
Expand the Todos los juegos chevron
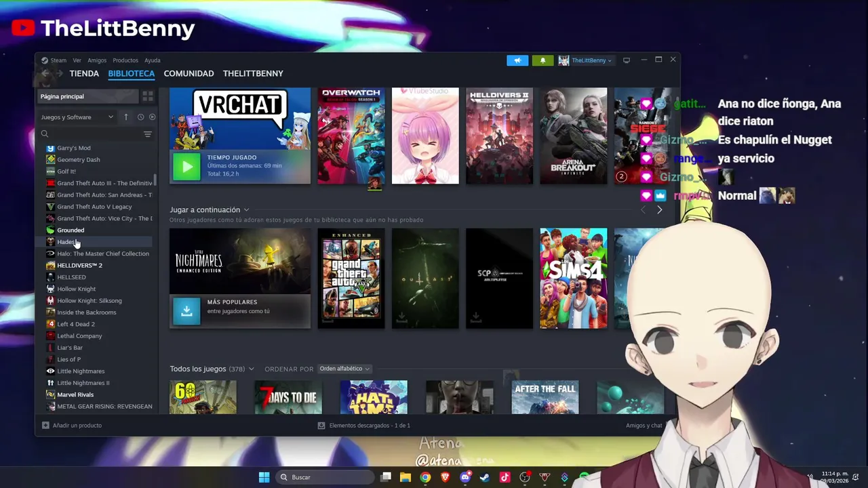click(x=251, y=369)
